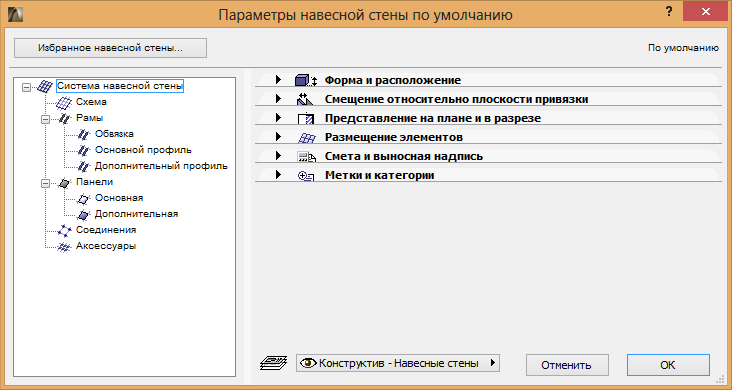Screen dimensions: 732x390
Task: Select the Аксессуары tree item
Action: (x=106, y=246)
